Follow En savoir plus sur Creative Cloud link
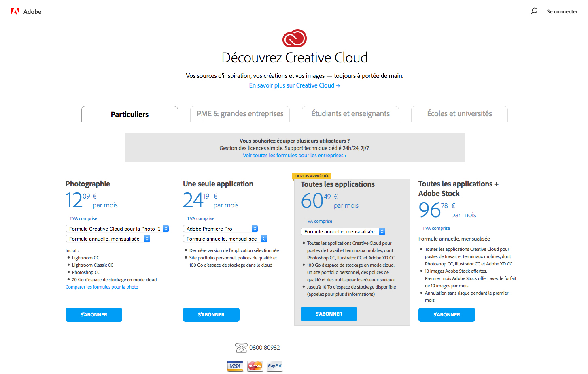Image resolution: width=588 pixels, height=374 pixels. tap(294, 85)
